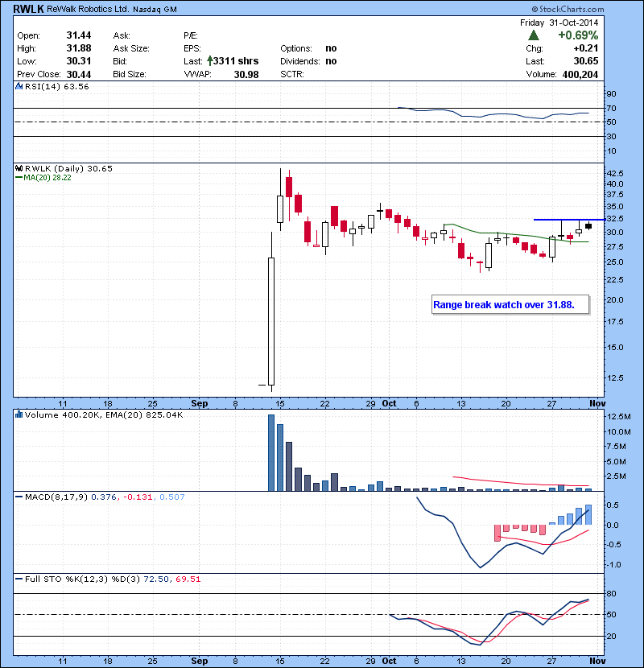Click the RWLK (Daily) 30.65 label
Viewport: 644px width, 668px height.
coord(68,168)
